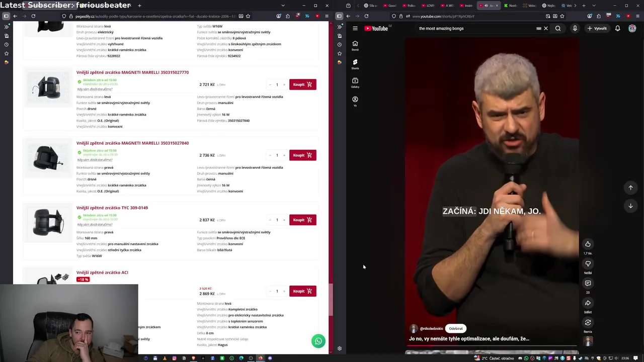Bookmark the YouTube page with the star
The width and height of the screenshot is (644, 362).
tap(562, 16)
